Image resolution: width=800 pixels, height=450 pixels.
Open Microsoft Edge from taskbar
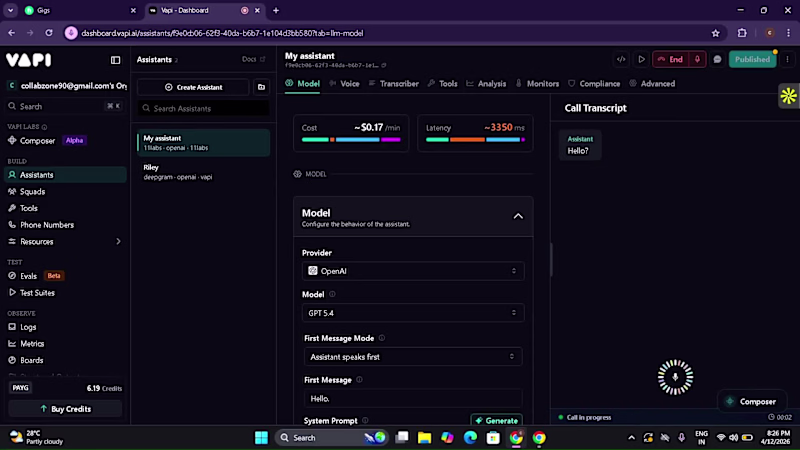pos(470,437)
